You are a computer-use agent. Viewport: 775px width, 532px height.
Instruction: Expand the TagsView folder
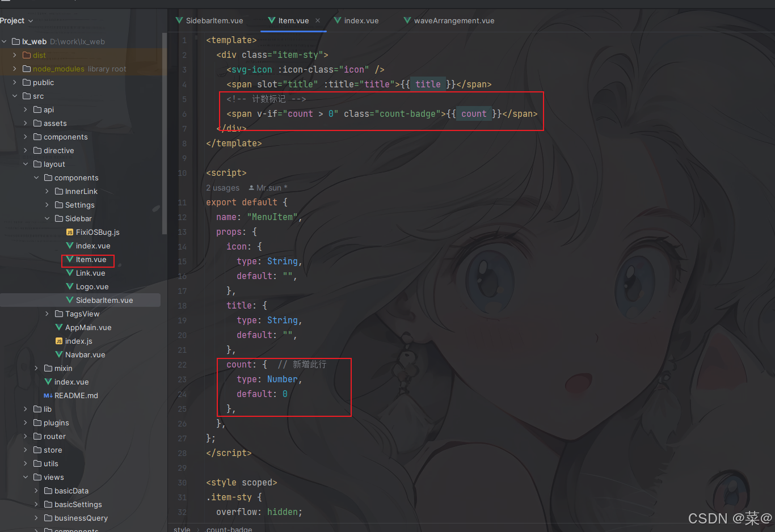click(47, 314)
